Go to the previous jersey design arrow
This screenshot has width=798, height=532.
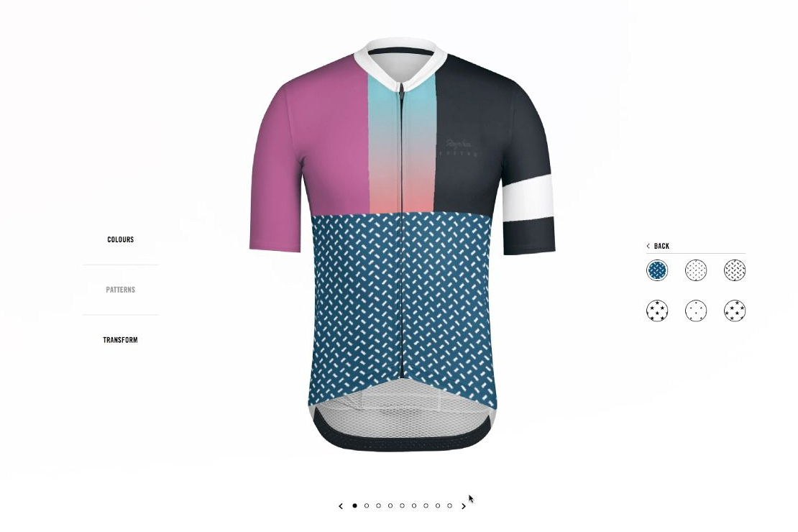coord(341,506)
